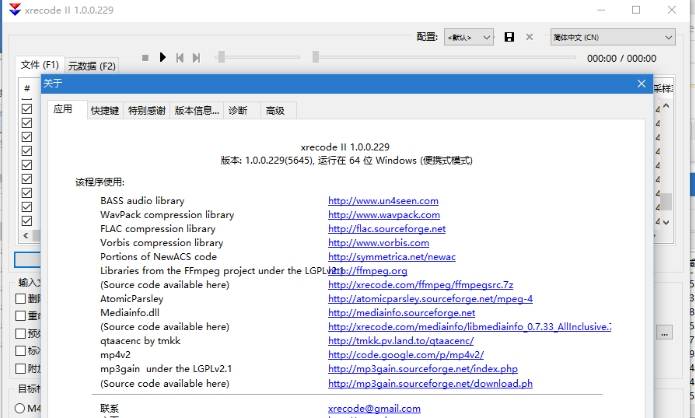Open the 配置 preset dropdown
This screenshot has width=695, height=418.
[469, 37]
